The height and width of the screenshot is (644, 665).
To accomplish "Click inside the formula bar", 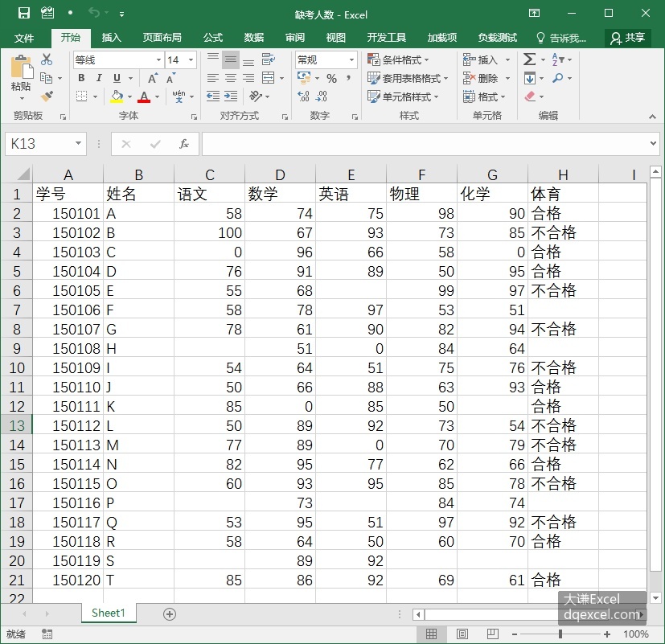I will [x=425, y=144].
